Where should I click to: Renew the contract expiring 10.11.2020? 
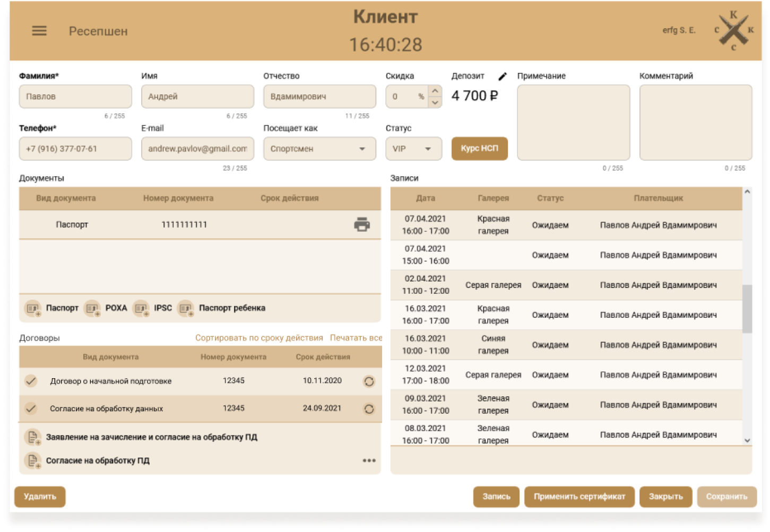click(x=369, y=381)
